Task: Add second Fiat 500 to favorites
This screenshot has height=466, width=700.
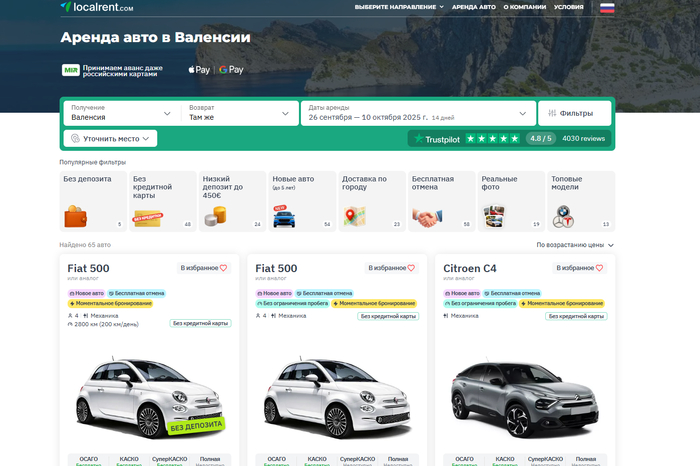Action: click(x=391, y=268)
